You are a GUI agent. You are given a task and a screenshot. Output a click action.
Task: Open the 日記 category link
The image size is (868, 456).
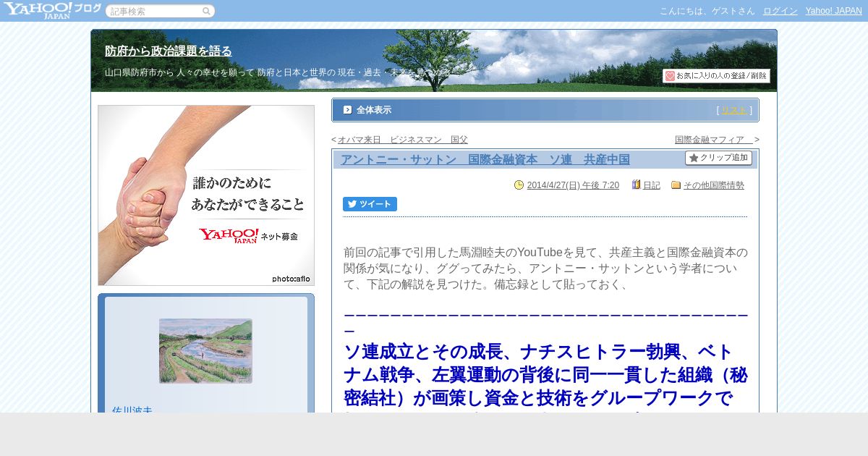[x=652, y=185]
